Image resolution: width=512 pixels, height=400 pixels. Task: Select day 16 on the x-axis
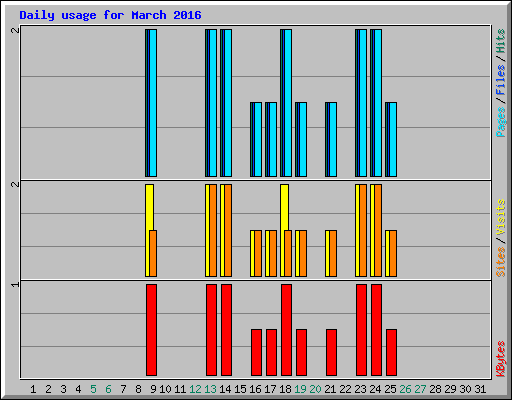[255, 389]
